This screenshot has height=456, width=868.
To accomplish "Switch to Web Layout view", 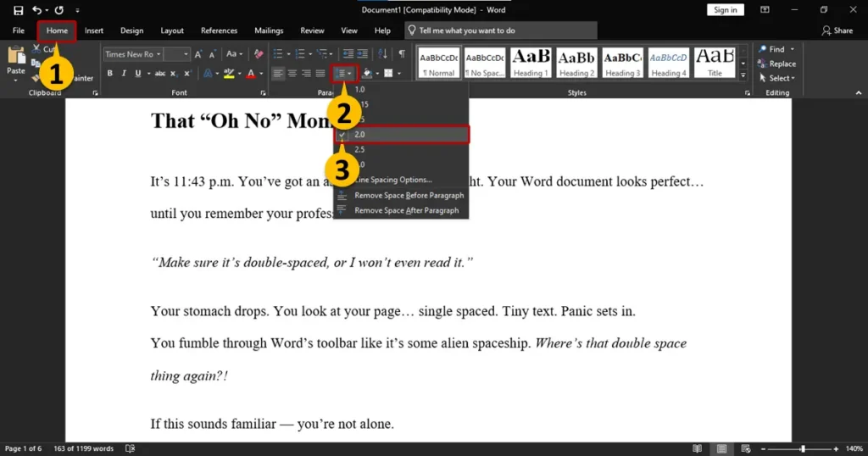I will [746, 448].
